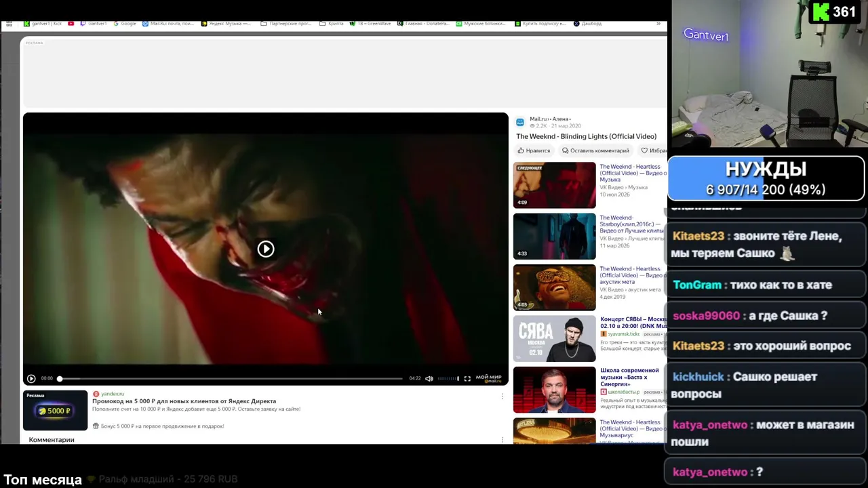This screenshot has height=488, width=868.
Task: Open the Мой Мир logo in the player
Action: click(x=488, y=378)
